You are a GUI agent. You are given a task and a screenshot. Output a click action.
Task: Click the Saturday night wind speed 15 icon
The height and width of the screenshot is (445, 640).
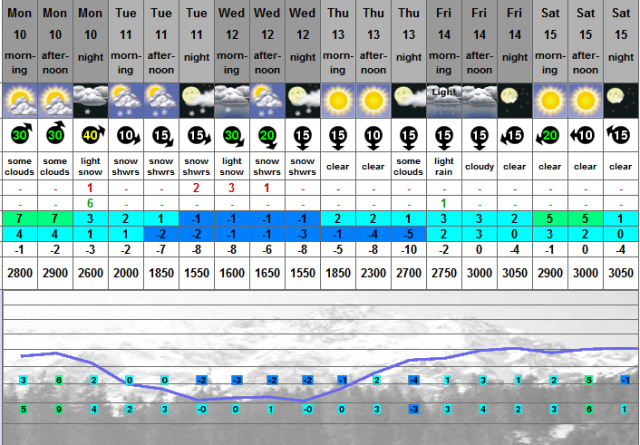coord(618,134)
